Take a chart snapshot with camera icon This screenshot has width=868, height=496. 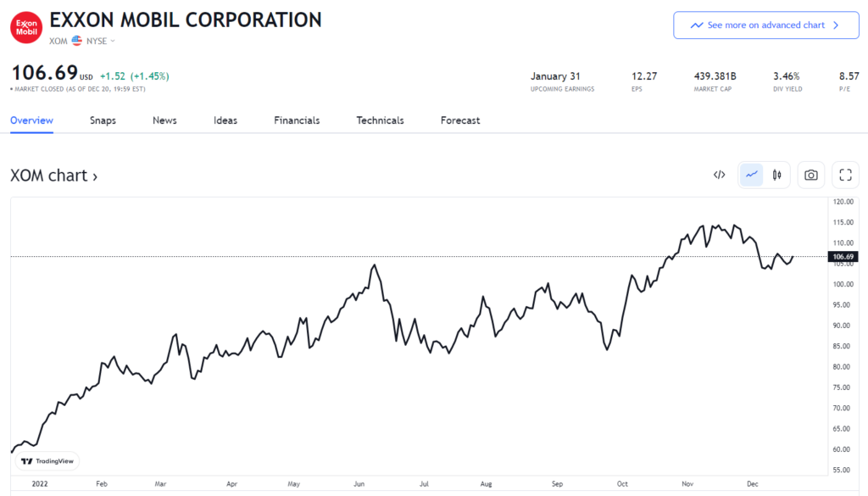click(x=811, y=175)
